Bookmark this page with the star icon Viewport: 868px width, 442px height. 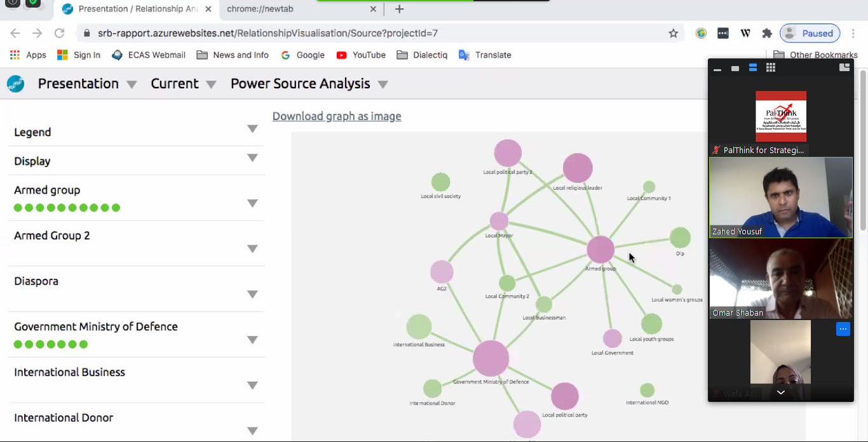click(673, 34)
